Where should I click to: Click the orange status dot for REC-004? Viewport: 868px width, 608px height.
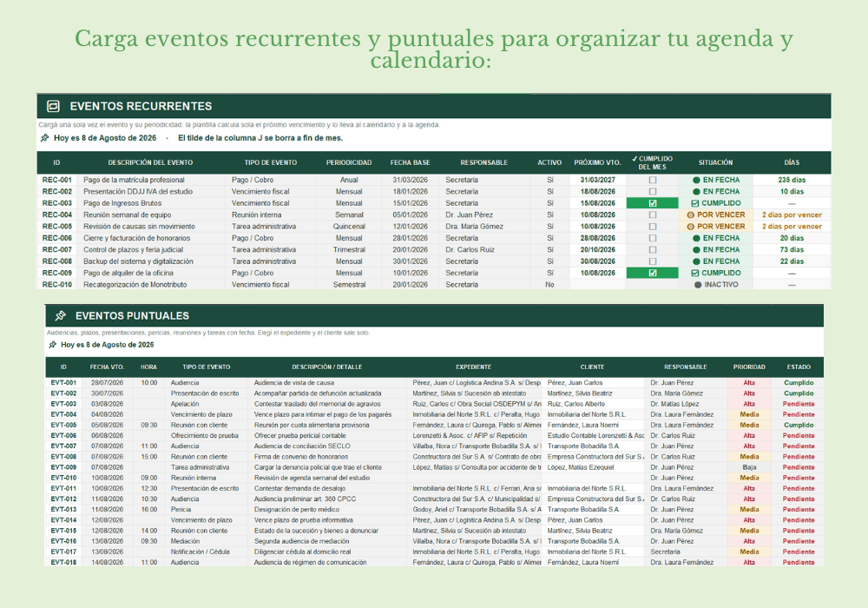[x=690, y=215]
